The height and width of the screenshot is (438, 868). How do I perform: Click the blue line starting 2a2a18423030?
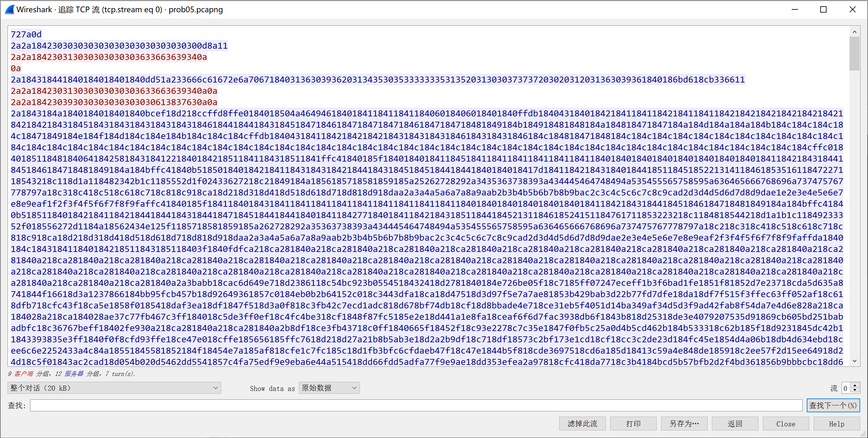tap(119, 45)
